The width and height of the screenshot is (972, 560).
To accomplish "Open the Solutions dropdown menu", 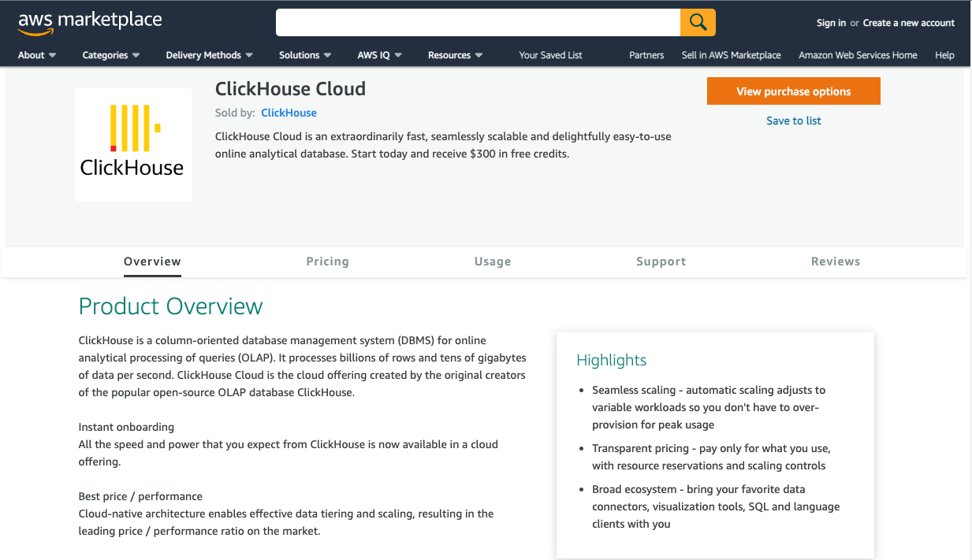I will pyautogui.click(x=305, y=55).
